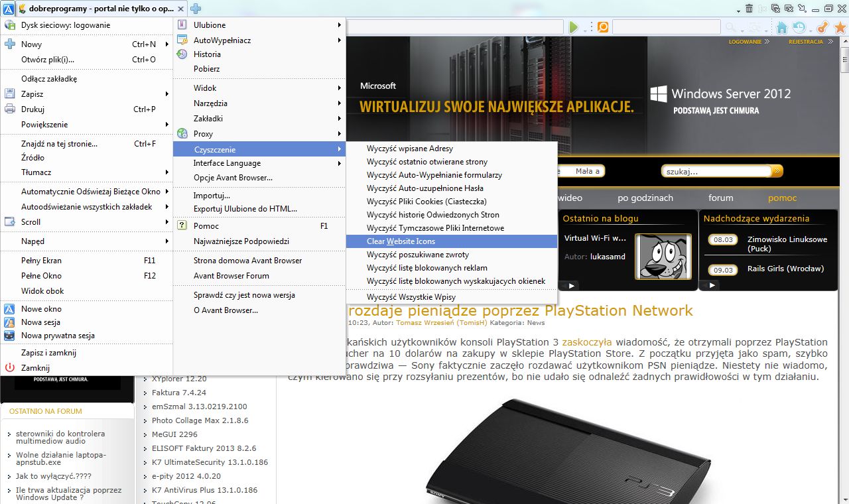Expand the Widok submenu
The height and width of the screenshot is (504, 849).
[259, 88]
